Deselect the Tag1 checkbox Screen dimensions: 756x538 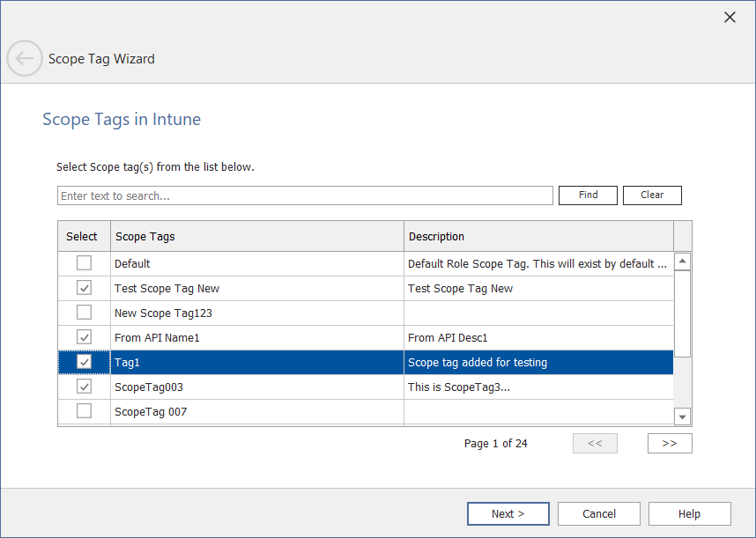point(84,362)
